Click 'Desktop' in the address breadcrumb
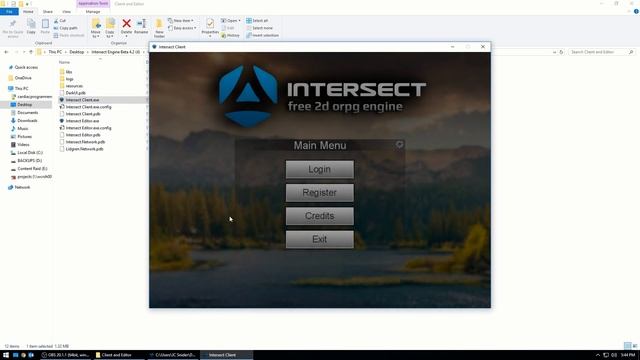The height and width of the screenshot is (360, 640). [x=76, y=52]
